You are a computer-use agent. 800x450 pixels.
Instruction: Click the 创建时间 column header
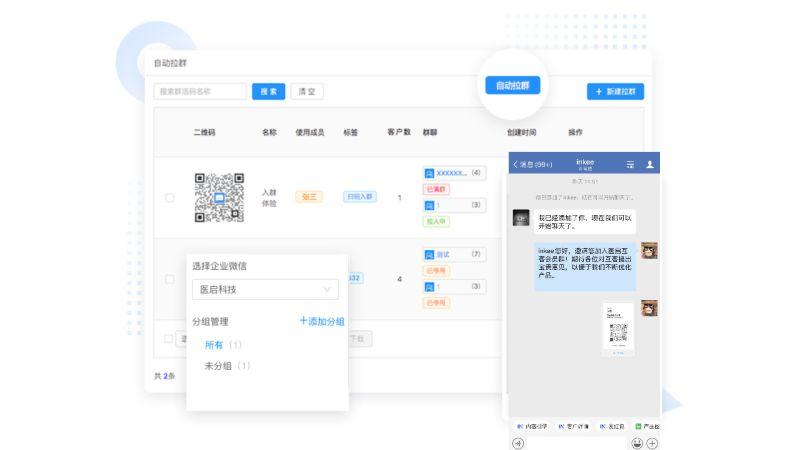pos(521,132)
